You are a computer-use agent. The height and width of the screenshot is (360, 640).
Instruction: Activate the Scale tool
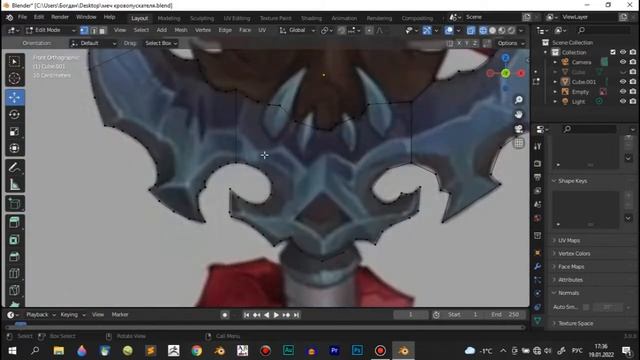[x=14, y=131]
